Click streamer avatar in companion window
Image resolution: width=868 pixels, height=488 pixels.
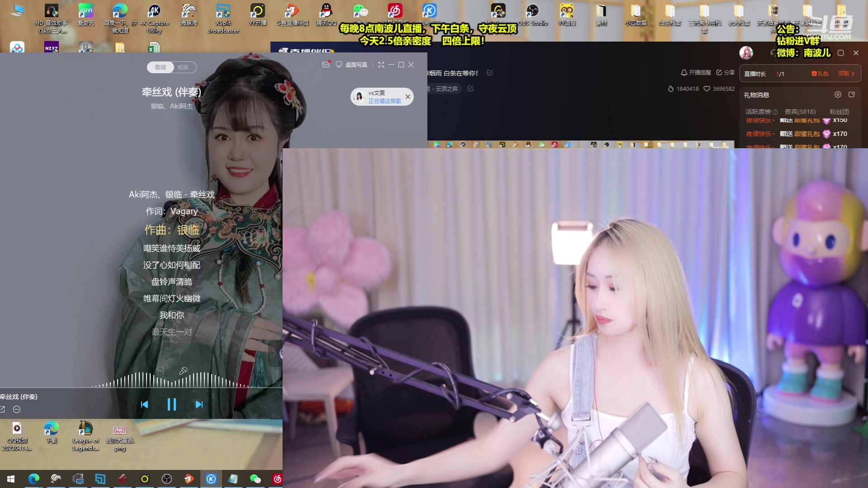coord(746,53)
